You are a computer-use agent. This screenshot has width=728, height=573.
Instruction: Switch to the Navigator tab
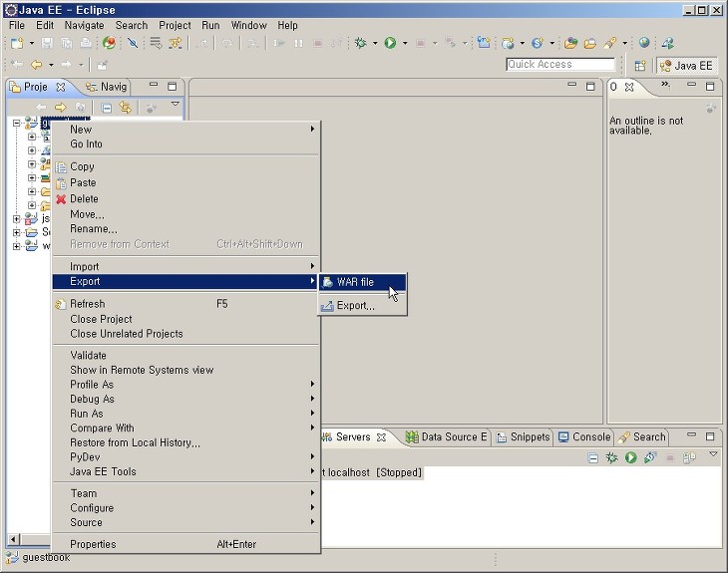pos(107,87)
